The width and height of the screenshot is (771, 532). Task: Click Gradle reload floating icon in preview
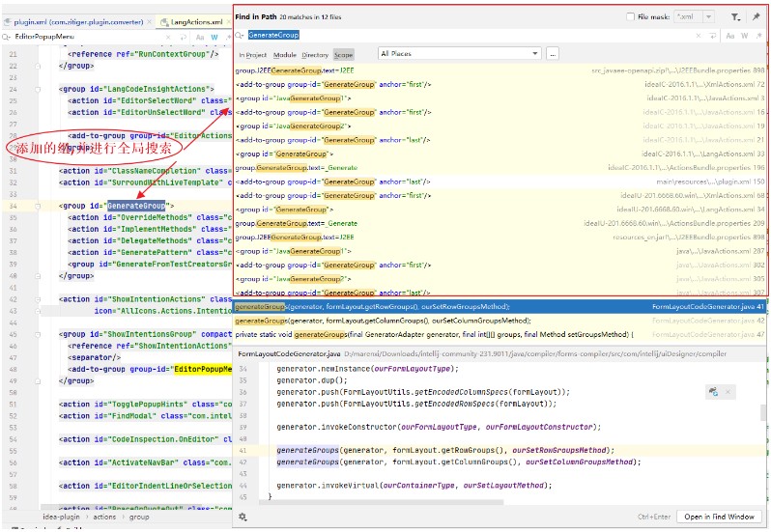713,391
